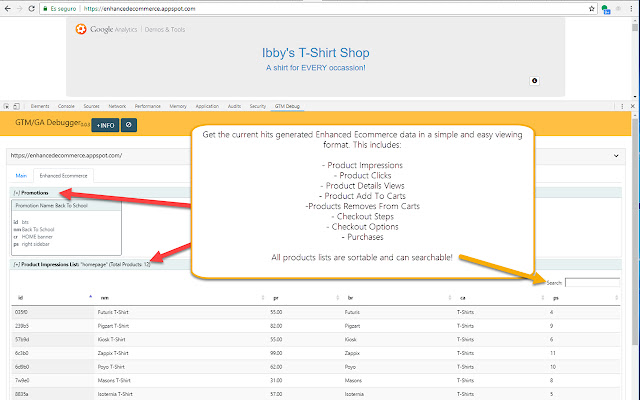
Task: Sort the table by the id column
Action: point(50,297)
